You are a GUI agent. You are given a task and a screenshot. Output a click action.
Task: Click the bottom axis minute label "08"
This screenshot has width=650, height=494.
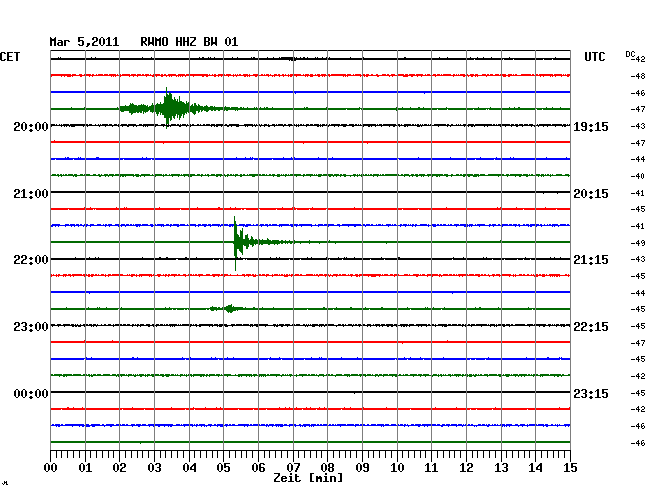click(x=327, y=468)
